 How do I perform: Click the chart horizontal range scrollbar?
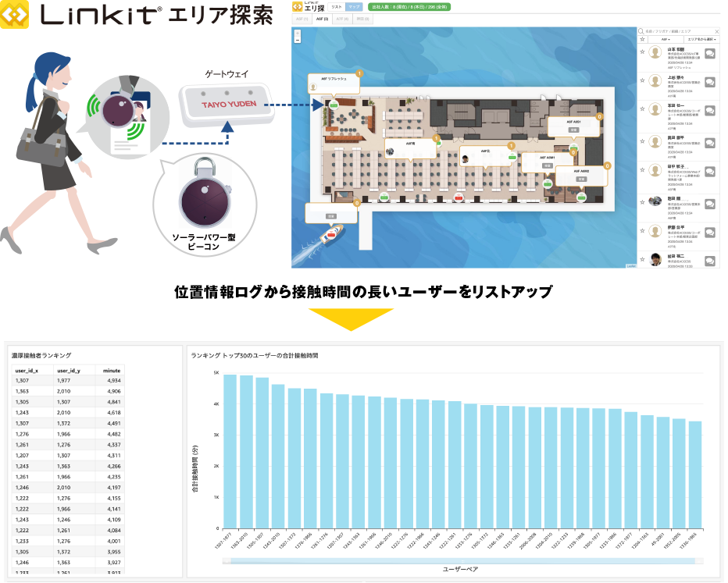462,561
